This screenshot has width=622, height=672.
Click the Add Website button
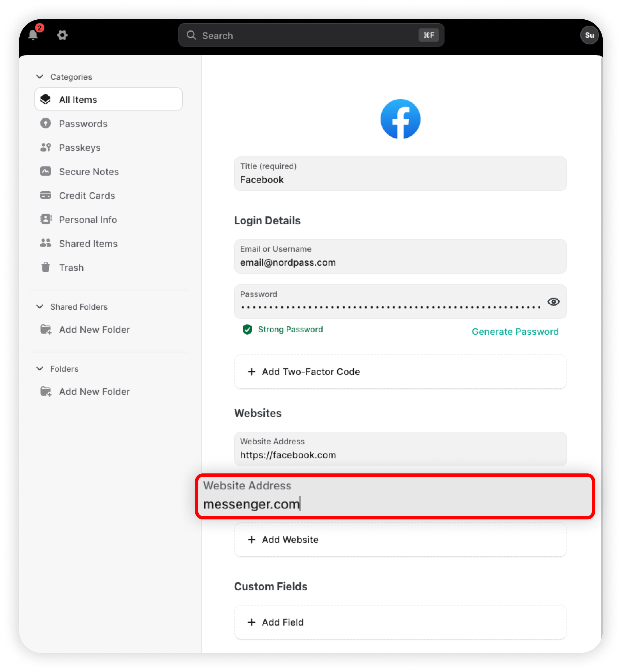400,540
